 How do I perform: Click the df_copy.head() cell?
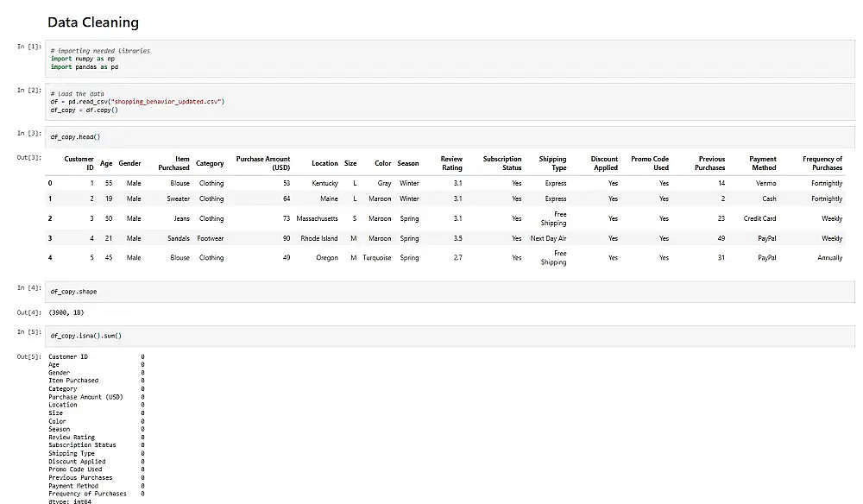pos(450,137)
